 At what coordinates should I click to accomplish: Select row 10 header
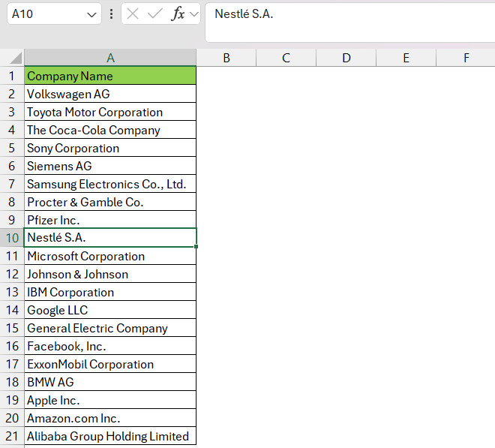[x=12, y=238]
